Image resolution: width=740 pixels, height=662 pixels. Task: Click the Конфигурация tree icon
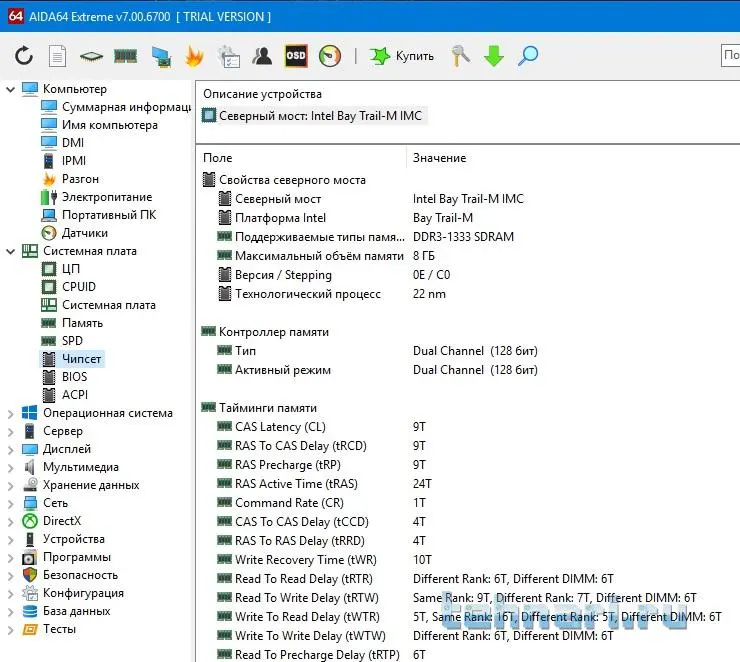[30, 593]
